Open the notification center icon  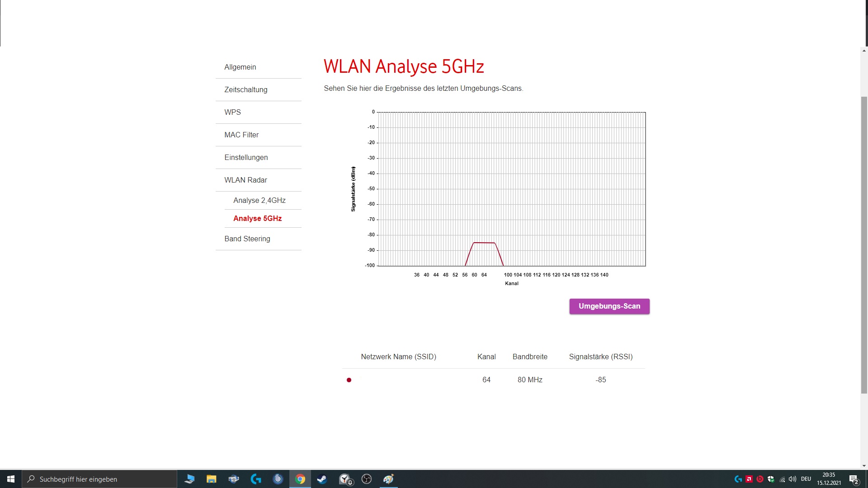(x=854, y=479)
